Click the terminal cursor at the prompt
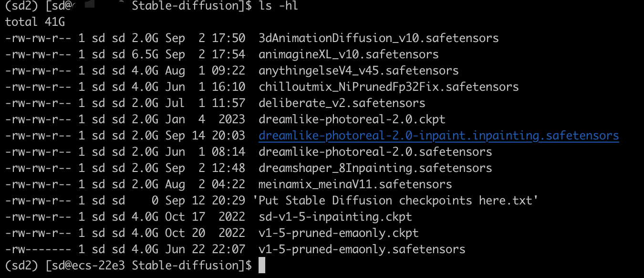Image resolution: width=644 pixels, height=278 pixels. pyautogui.click(x=261, y=266)
